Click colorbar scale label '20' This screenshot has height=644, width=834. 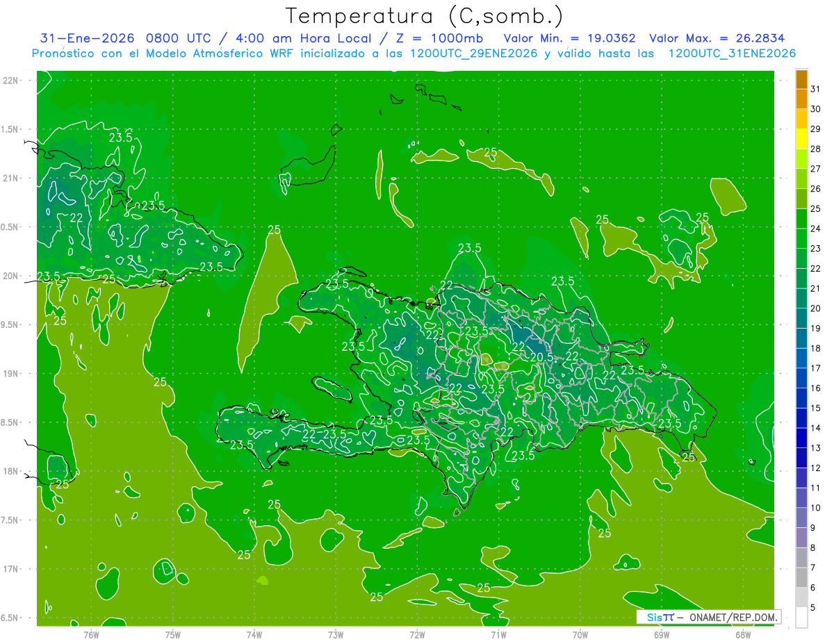point(816,308)
